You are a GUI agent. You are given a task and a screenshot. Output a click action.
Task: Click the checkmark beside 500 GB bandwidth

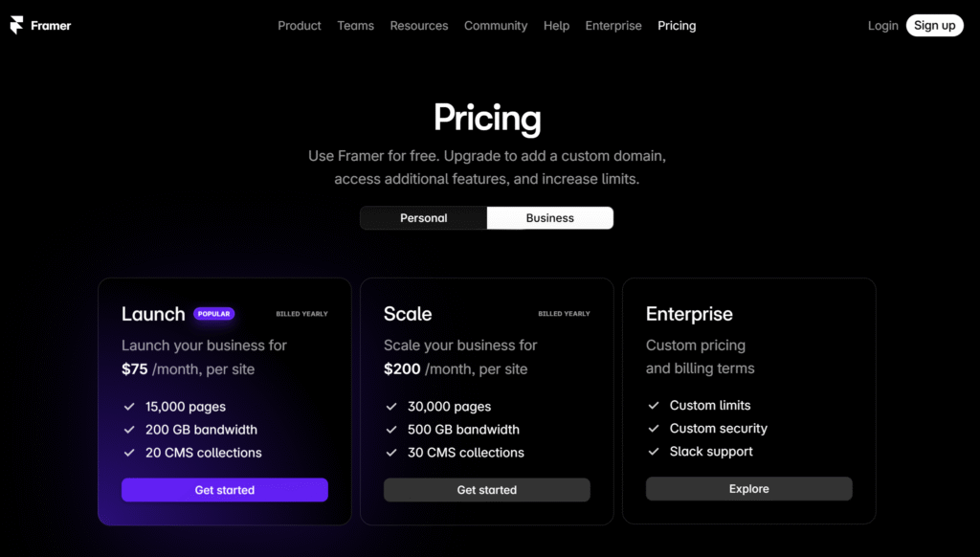click(x=391, y=430)
